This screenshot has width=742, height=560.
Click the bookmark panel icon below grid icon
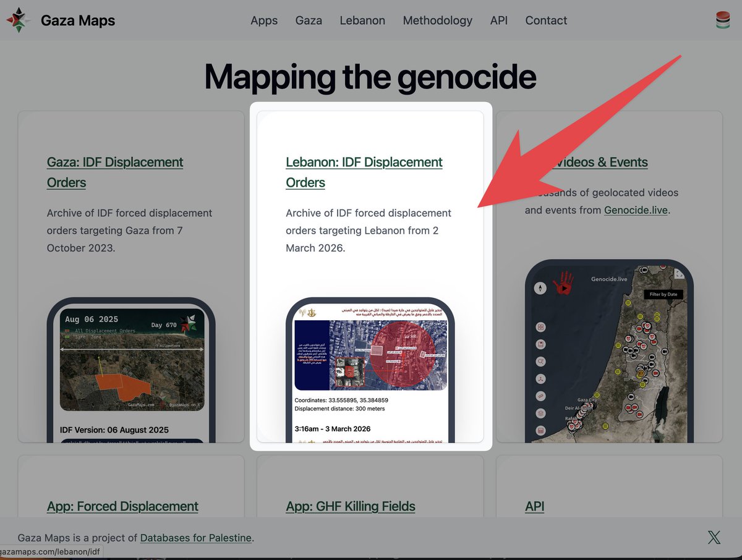click(540, 344)
